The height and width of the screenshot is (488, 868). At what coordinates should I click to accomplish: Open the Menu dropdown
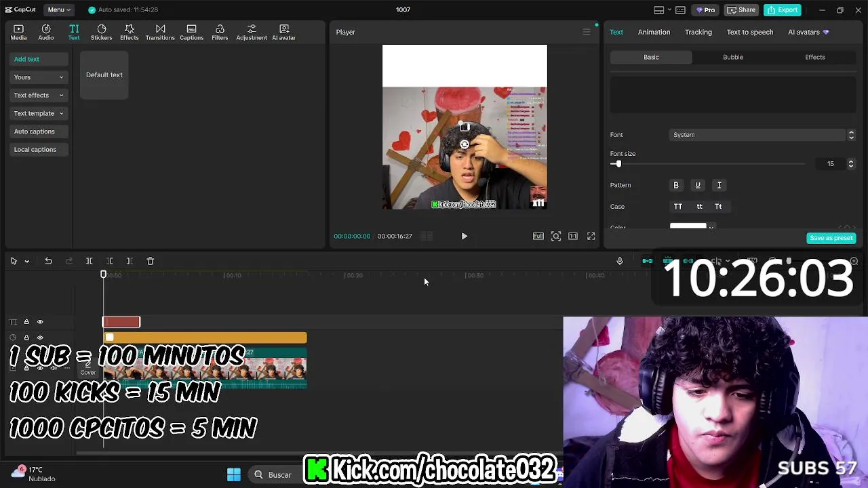tap(59, 9)
